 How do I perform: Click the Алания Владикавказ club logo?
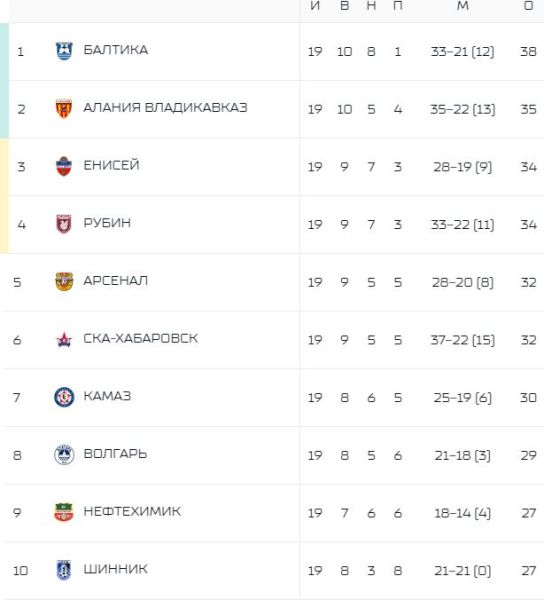click(64, 109)
